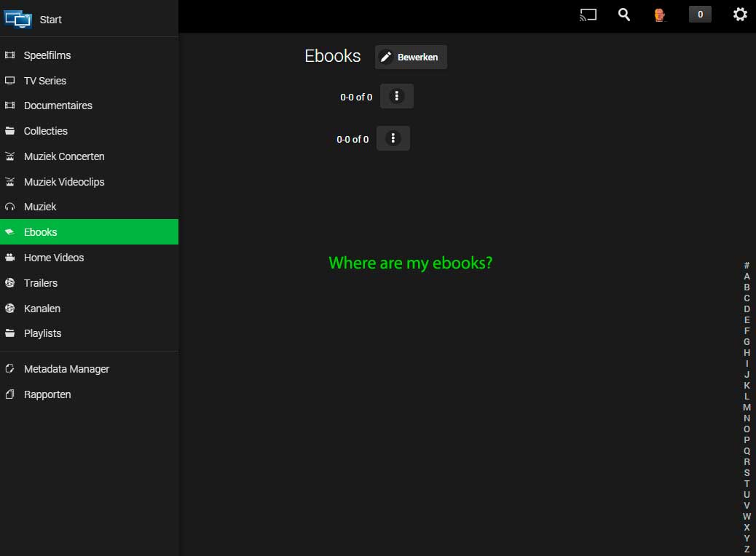Open TV Series via its screen icon
Screen dimensions: 756x556
point(11,80)
